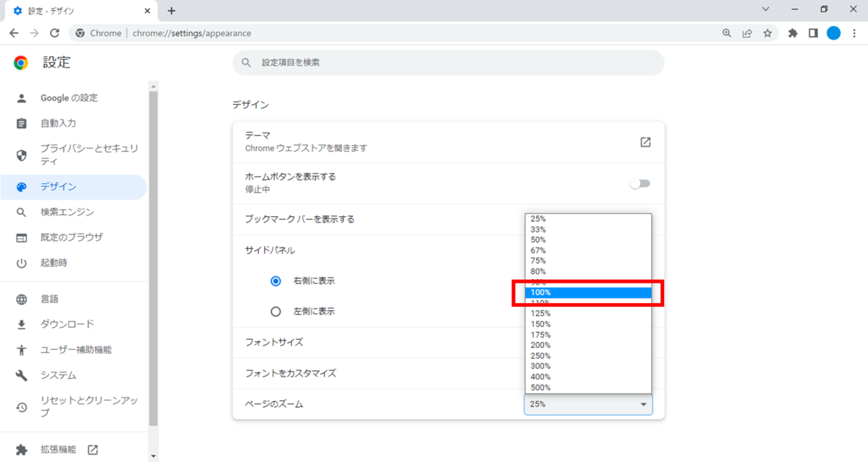Choose 300% in zoom list
The image size is (868, 462).
click(588, 366)
